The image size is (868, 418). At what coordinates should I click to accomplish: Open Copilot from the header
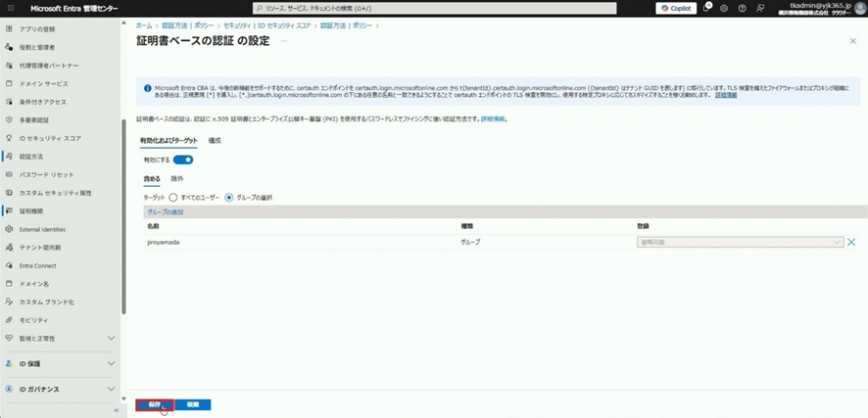[x=676, y=8]
